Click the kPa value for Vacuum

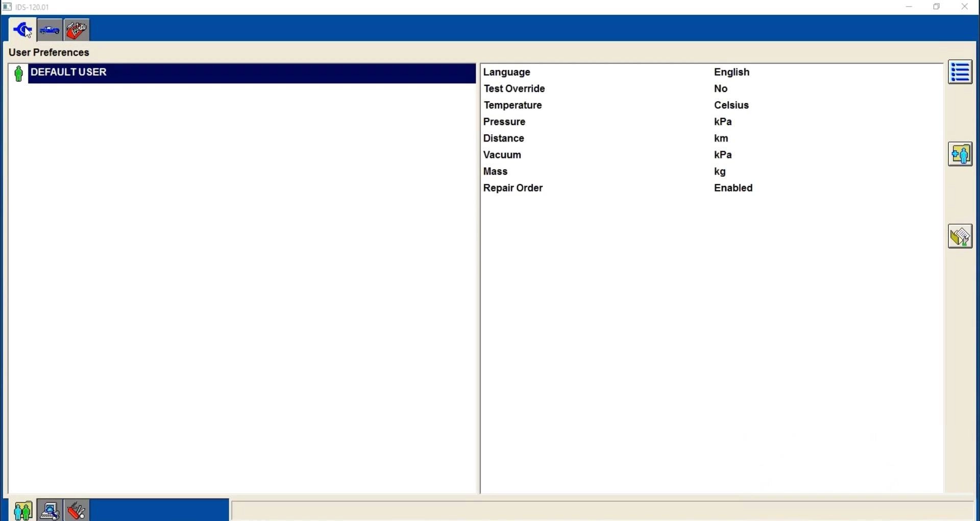[723, 155]
